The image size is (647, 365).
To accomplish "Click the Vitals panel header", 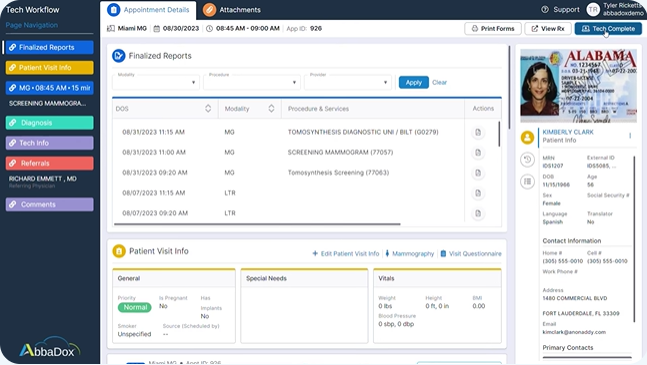I will pyautogui.click(x=437, y=278).
